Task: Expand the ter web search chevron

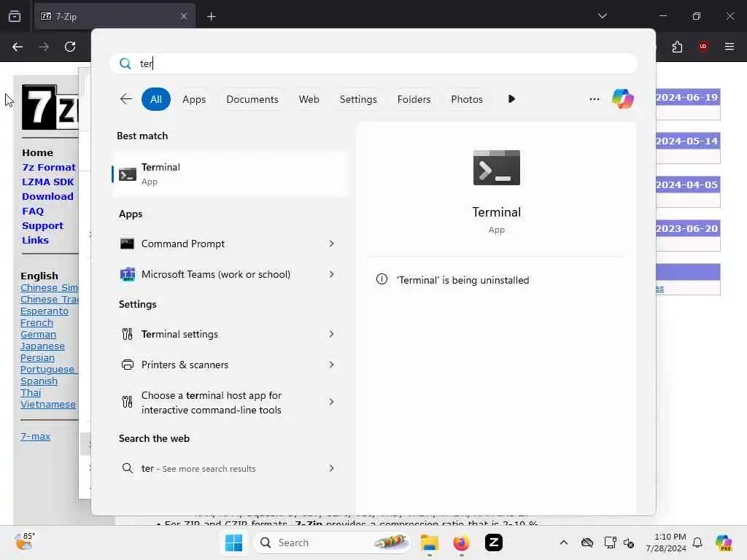Action: click(332, 468)
